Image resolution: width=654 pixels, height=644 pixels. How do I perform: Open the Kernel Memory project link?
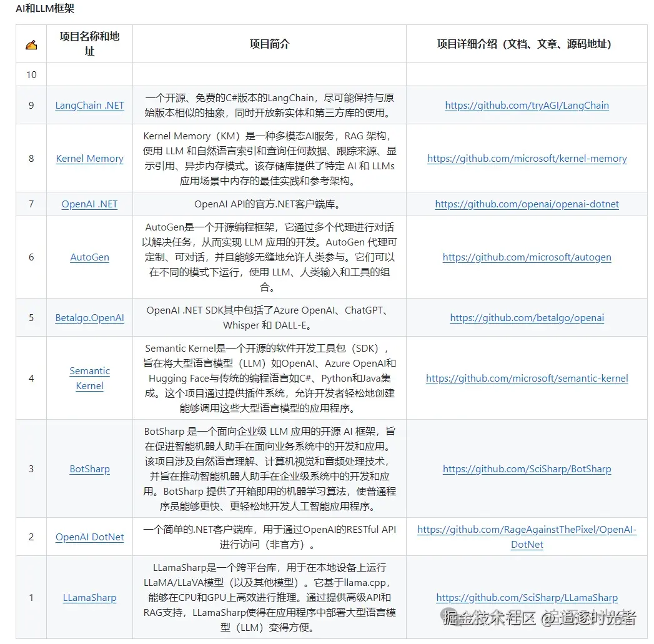pos(90,159)
